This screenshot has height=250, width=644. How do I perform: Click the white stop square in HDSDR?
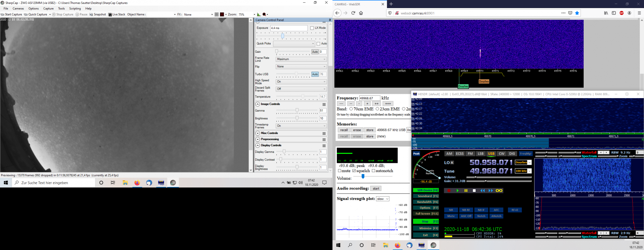(474, 191)
